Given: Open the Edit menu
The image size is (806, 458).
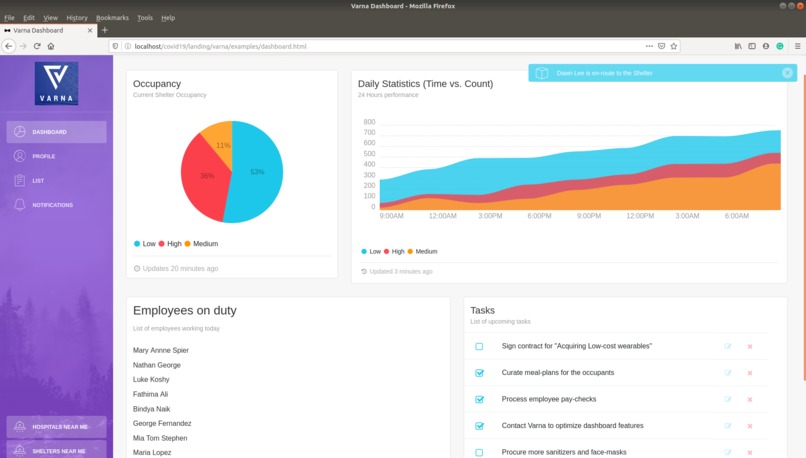Looking at the screenshot, I should (29, 17).
